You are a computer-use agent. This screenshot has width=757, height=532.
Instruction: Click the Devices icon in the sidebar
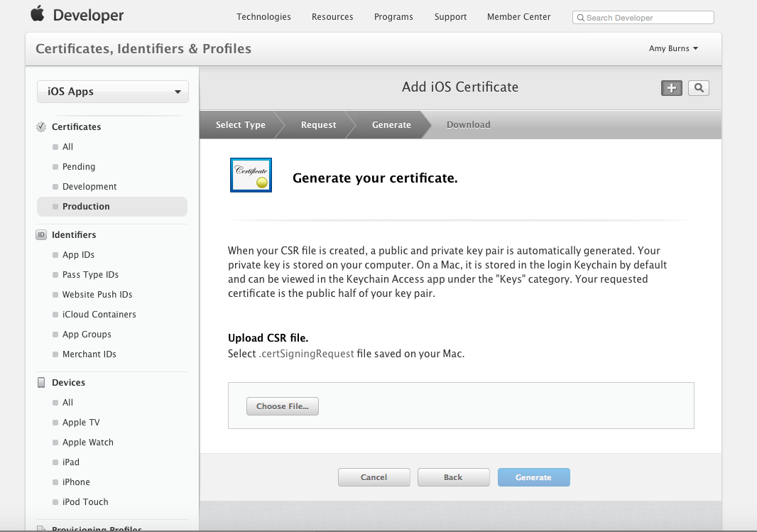click(x=40, y=382)
